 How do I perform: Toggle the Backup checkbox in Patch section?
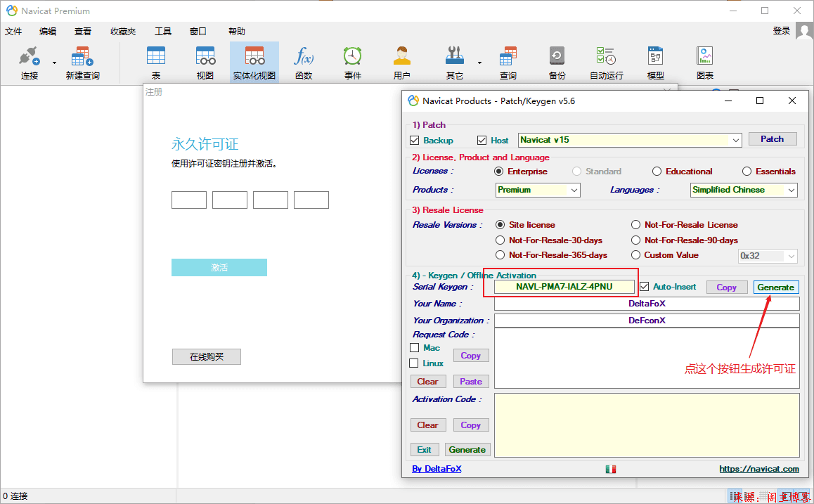click(x=414, y=140)
